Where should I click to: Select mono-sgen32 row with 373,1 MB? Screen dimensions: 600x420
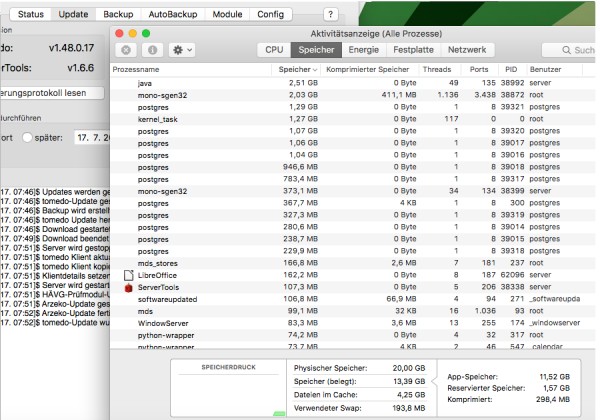(353, 191)
